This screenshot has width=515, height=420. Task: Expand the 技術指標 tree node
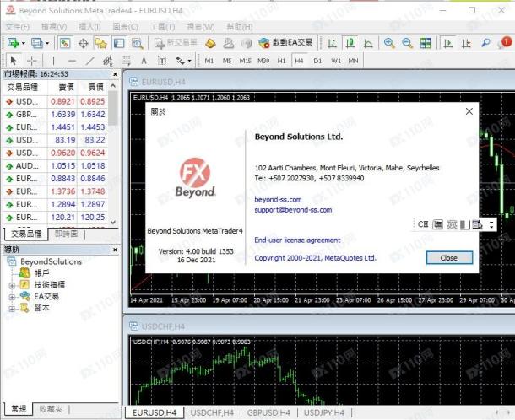coord(12,285)
